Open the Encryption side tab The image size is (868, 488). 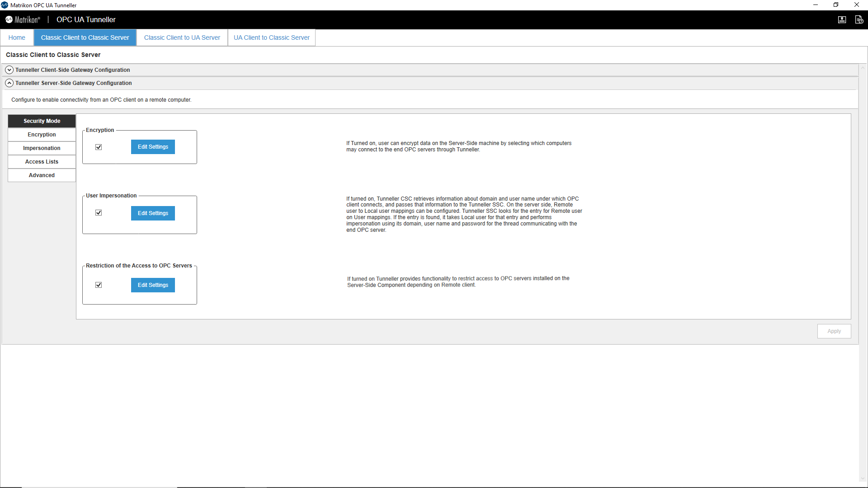[42, 135]
